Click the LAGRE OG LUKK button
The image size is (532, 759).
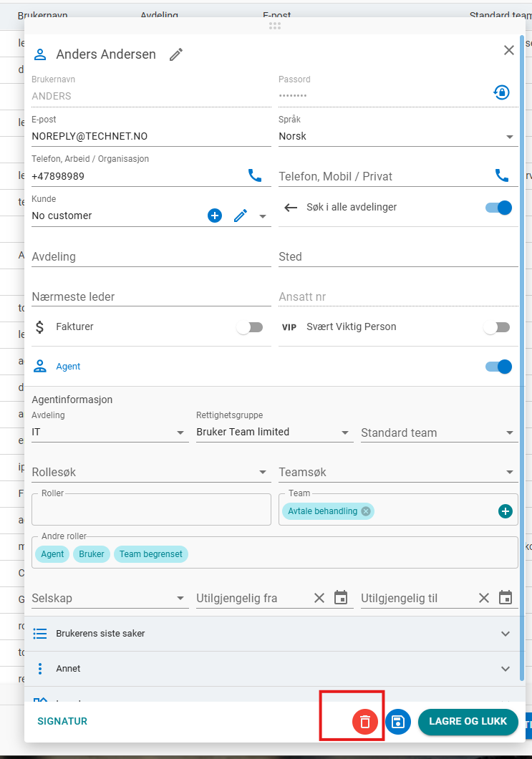468,722
